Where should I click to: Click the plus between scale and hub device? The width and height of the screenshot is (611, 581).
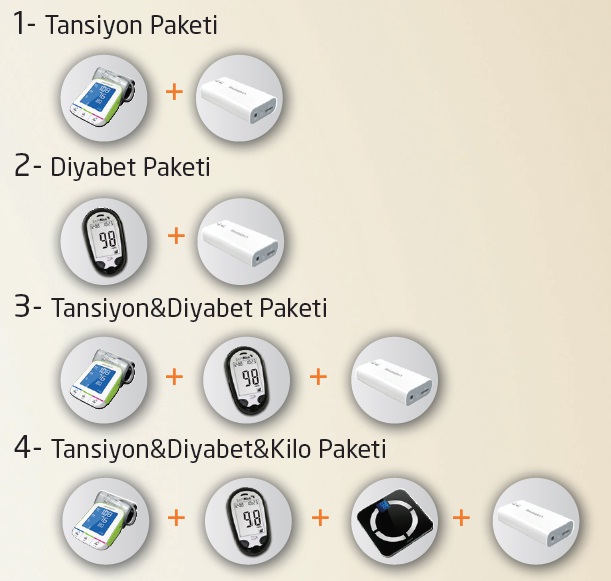click(x=461, y=517)
